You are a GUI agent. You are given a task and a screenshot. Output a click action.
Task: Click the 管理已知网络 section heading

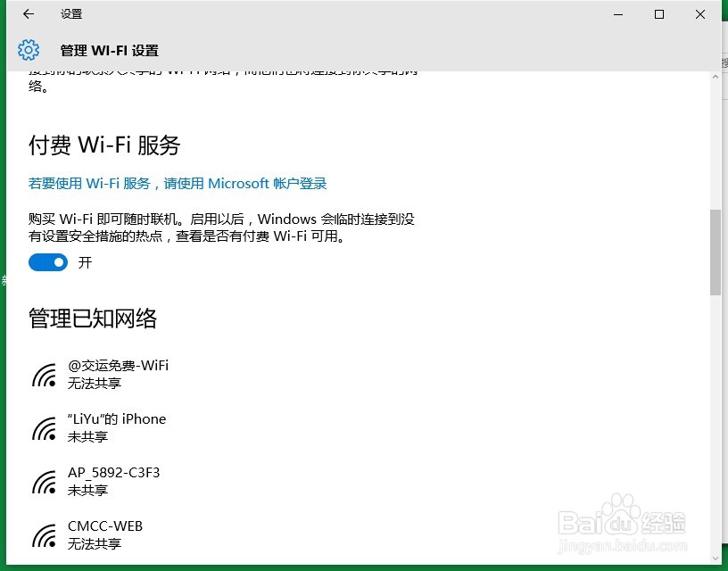93,319
